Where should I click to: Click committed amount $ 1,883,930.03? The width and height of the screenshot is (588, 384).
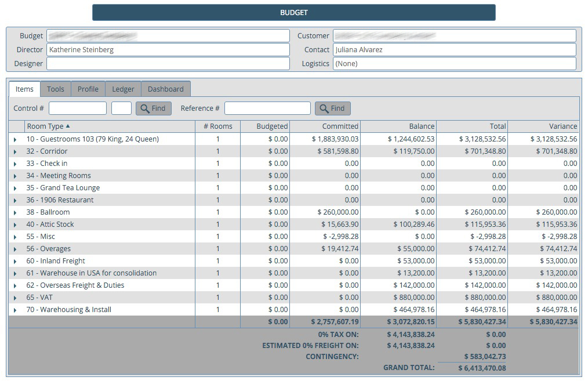click(x=335, y=139)
